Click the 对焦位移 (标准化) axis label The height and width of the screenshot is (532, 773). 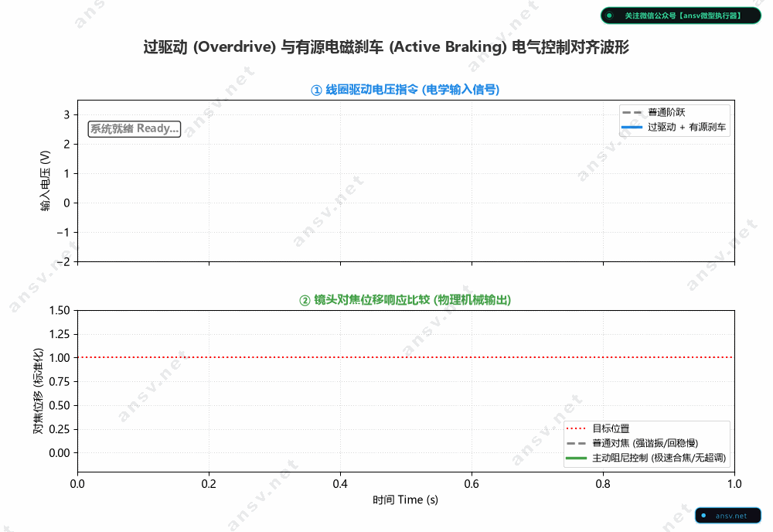(x=38, y=391)
